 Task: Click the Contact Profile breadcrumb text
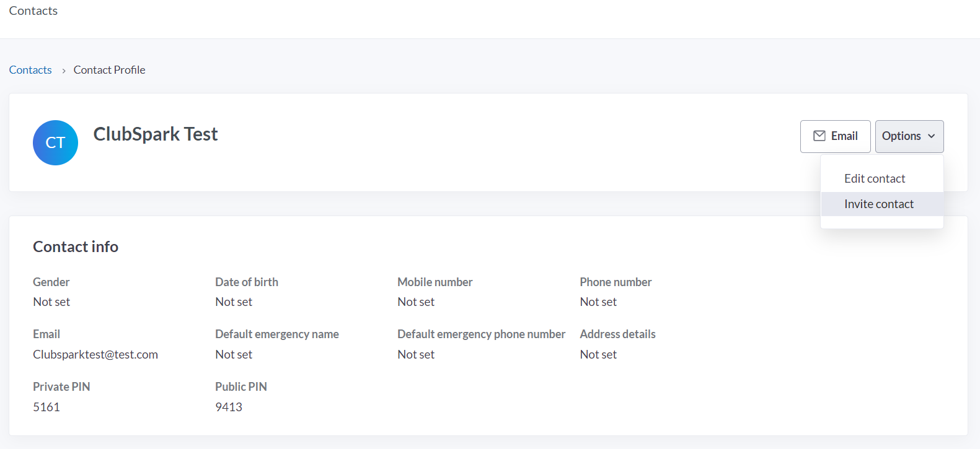pos(109,70)
